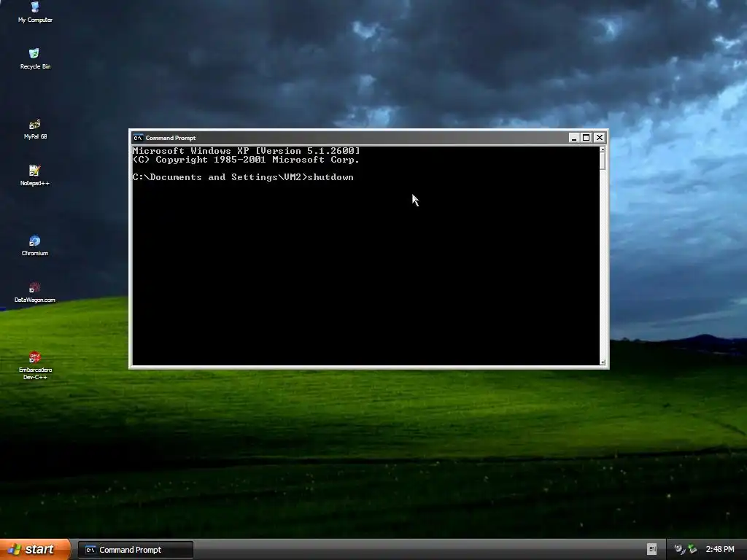Select the Chromium desktop shortcut
747x560 pixels.
coord(35,245)
